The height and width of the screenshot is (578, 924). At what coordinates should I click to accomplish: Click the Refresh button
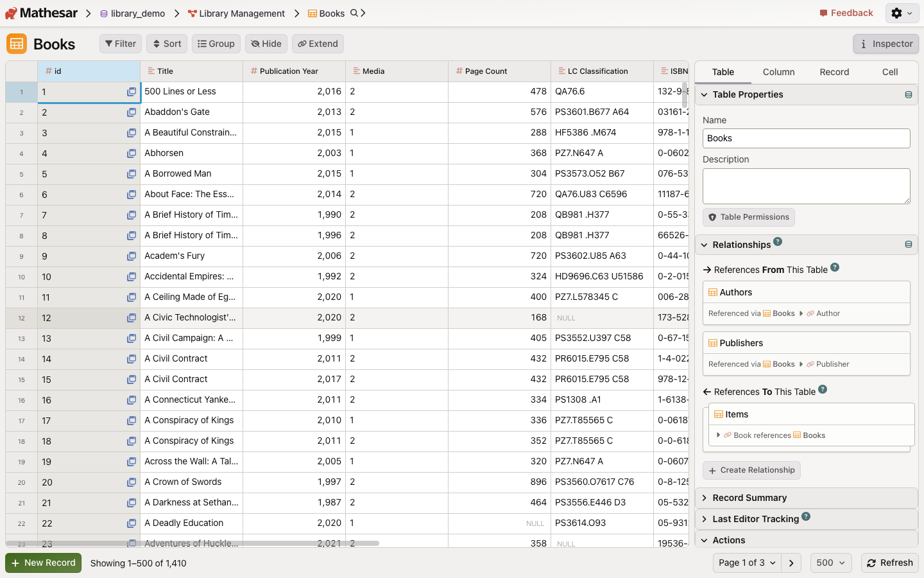(890, 563)
